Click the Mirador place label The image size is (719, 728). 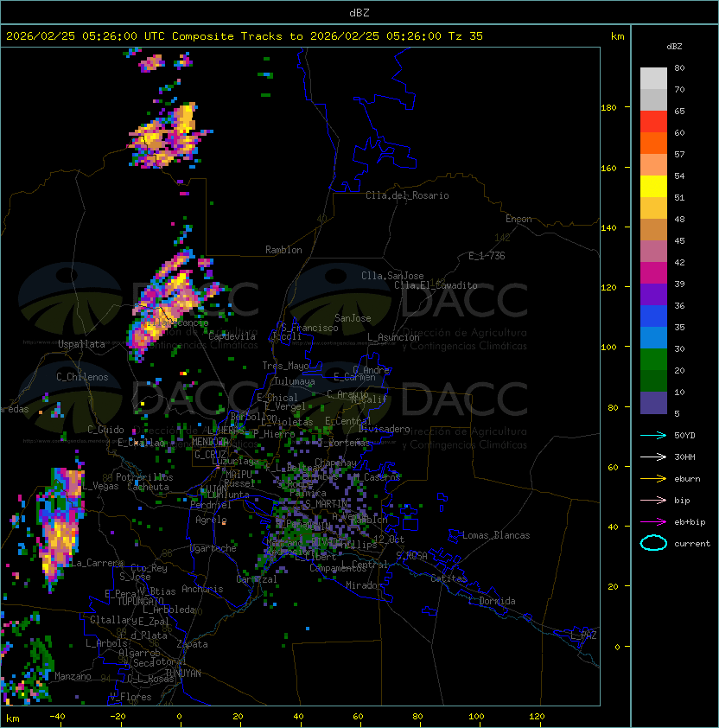click(364, 585)
